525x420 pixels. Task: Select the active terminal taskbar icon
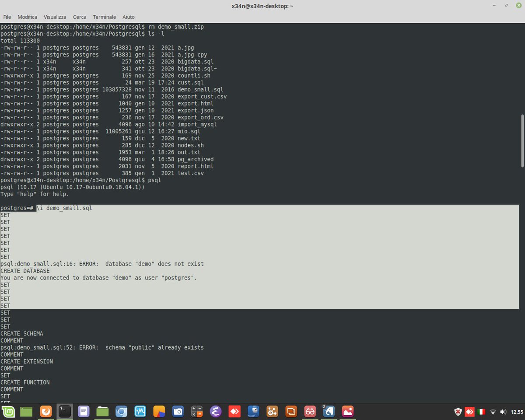tap(65, 411)
